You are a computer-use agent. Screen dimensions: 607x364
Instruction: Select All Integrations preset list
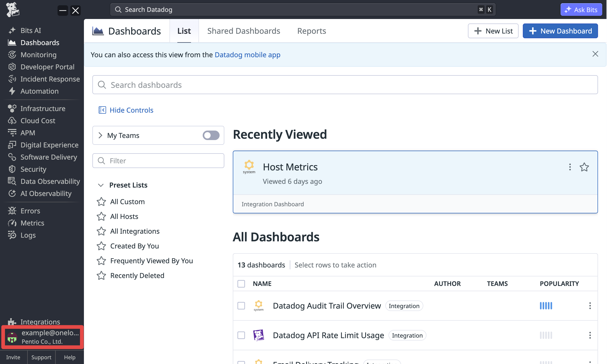pos(135,231)
